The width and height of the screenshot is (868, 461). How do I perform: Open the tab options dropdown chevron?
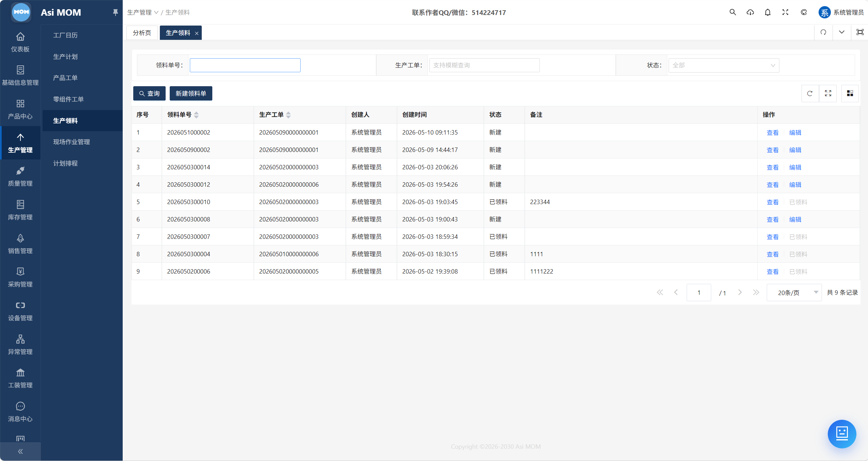point(842,32)
